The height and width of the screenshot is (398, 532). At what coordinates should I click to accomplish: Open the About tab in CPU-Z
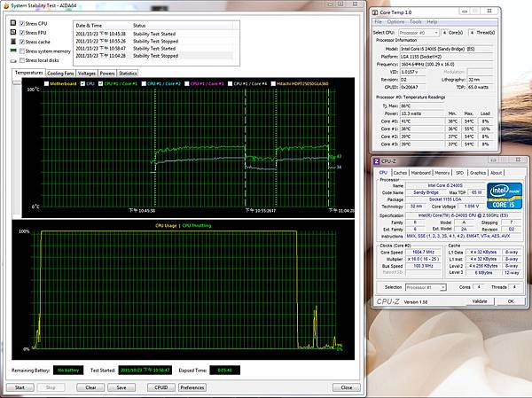click(496, 173)
